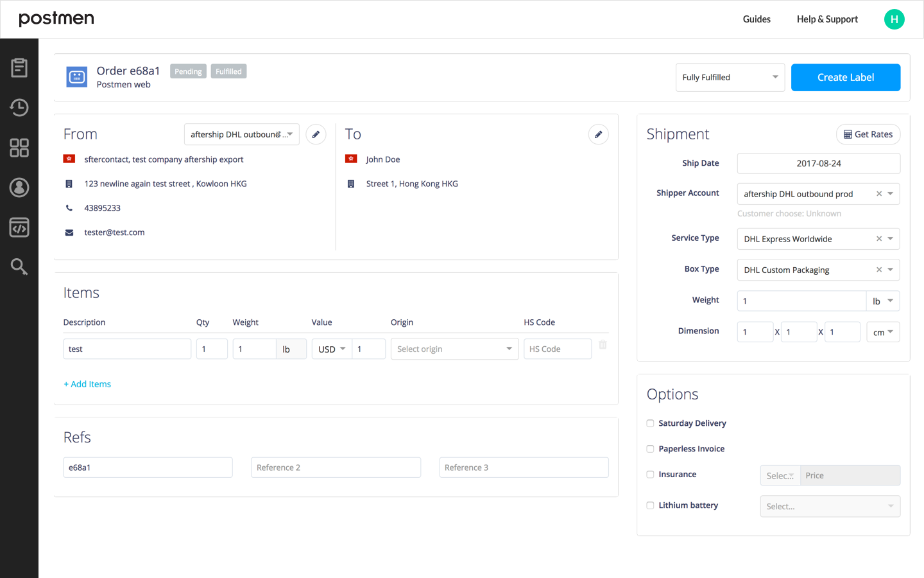The width and height of the screenshot is (924, 578).
Task: Open the grid dashboard icon in sidebar
Action: pyautogui.click(x=19, y=148)
